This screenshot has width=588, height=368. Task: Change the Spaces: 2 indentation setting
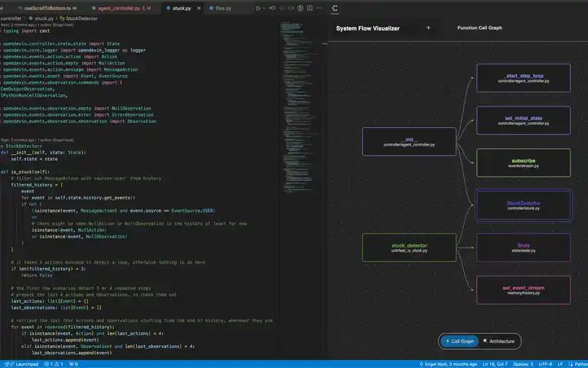pos(523,364)
